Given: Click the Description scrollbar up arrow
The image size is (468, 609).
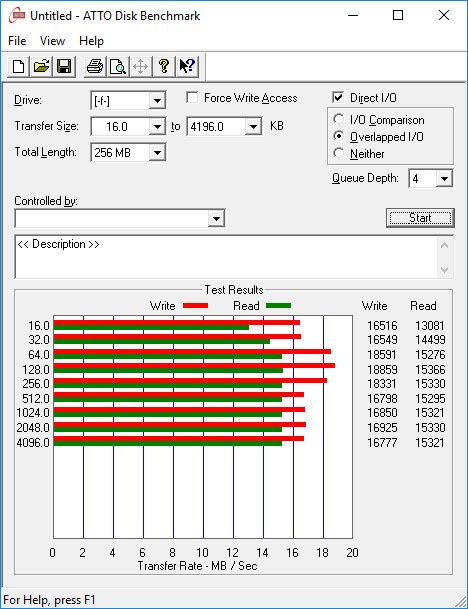Looking at the screenshot, I should click(x=444, y=245).
